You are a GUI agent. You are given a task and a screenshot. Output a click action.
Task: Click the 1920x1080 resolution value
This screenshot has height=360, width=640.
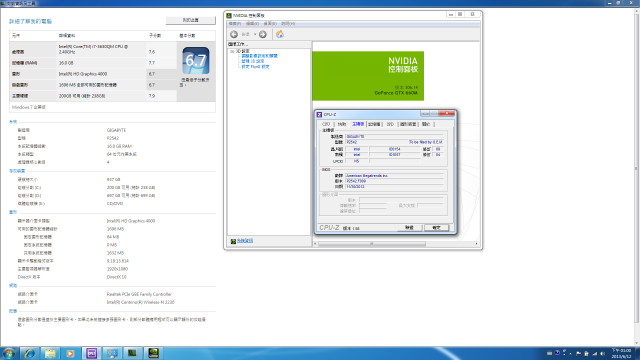(117, 269)
